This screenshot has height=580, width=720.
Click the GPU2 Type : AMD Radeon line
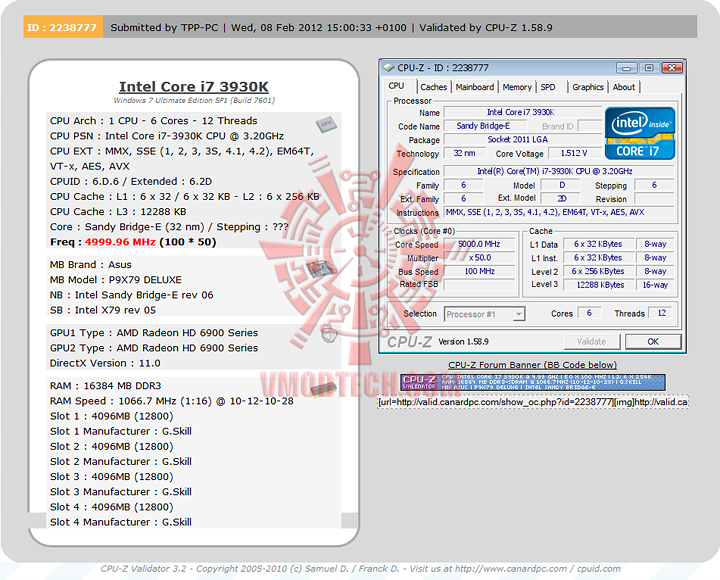coord(154,348)
